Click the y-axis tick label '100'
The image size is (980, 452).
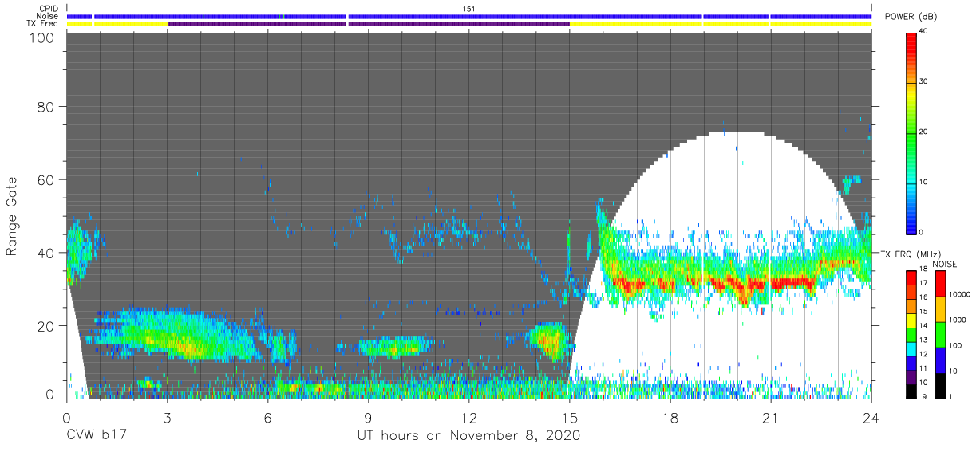pyautogui.click(x=41, y=37)
